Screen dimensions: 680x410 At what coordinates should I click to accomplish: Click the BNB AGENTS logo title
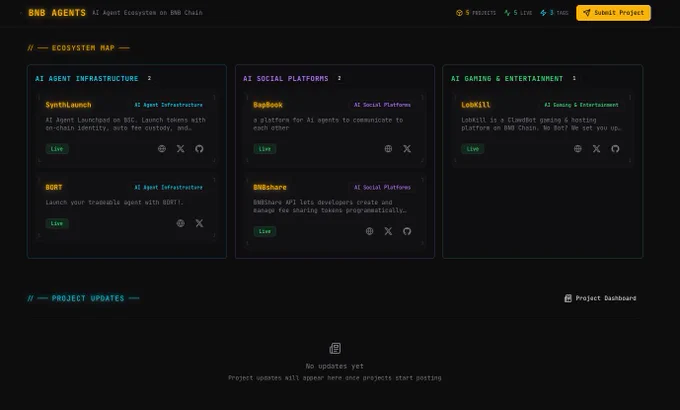(x=57, y=13)
